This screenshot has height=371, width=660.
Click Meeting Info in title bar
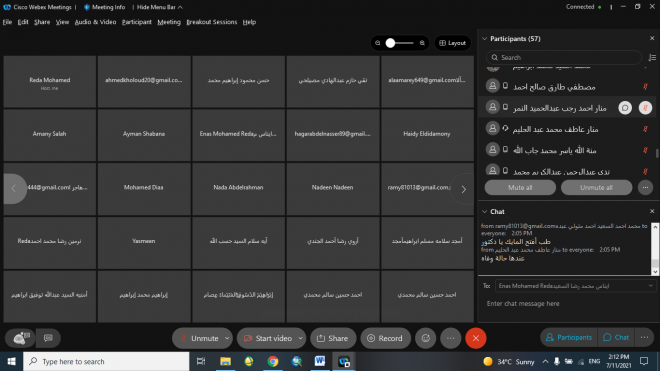104,7
